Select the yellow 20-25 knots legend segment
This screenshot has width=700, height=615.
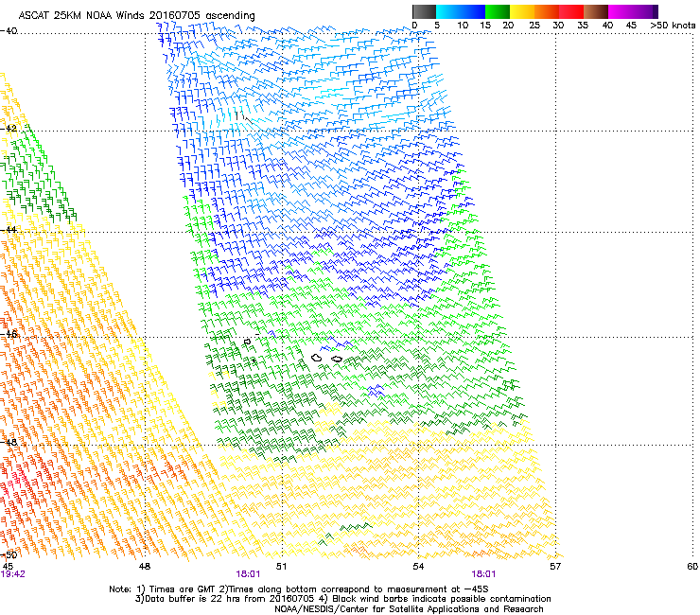pos(522,11)
